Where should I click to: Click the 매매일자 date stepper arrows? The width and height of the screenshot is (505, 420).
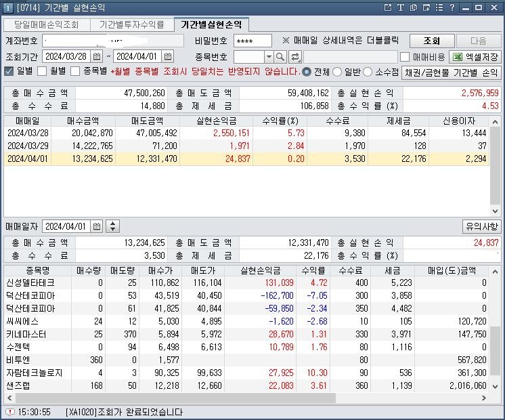pyautogui.click(x=112, y=226)
